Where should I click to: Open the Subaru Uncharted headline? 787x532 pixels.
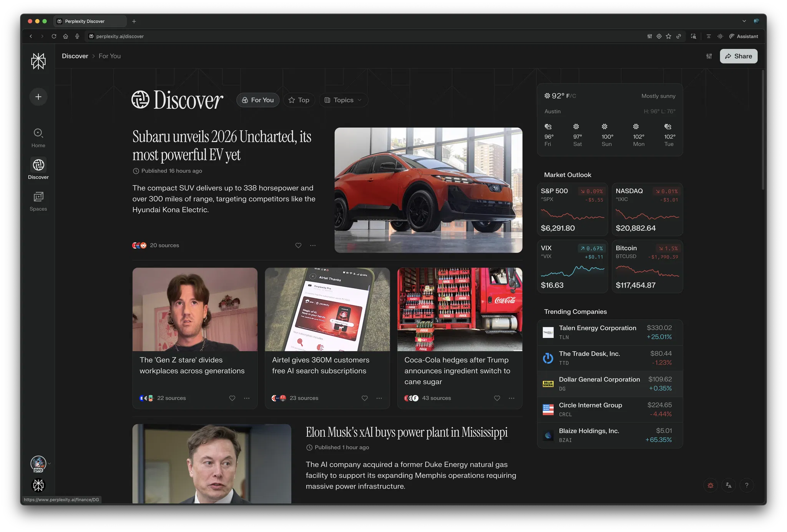[x=222, y=146]
